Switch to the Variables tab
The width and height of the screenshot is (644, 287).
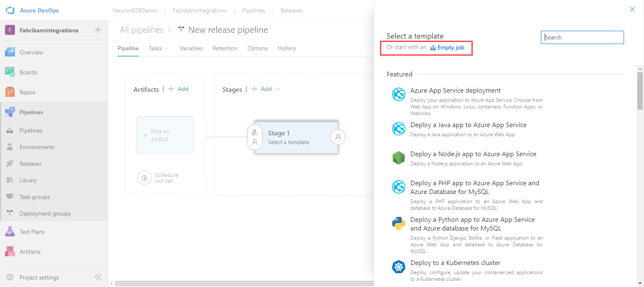click(x=191, y=48)
